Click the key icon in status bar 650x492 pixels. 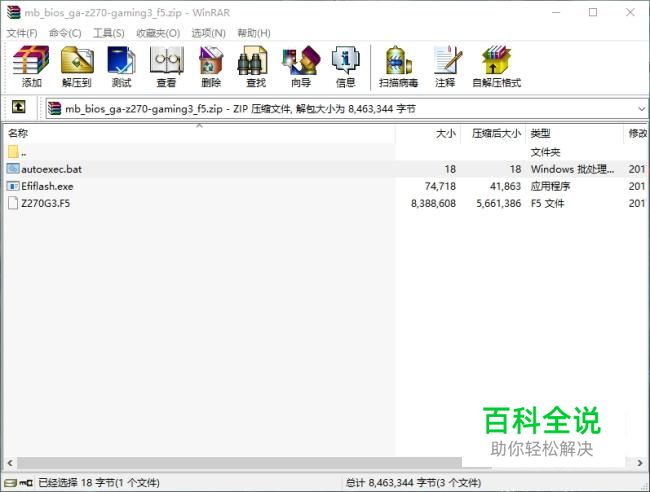click(x=26, y=483)
